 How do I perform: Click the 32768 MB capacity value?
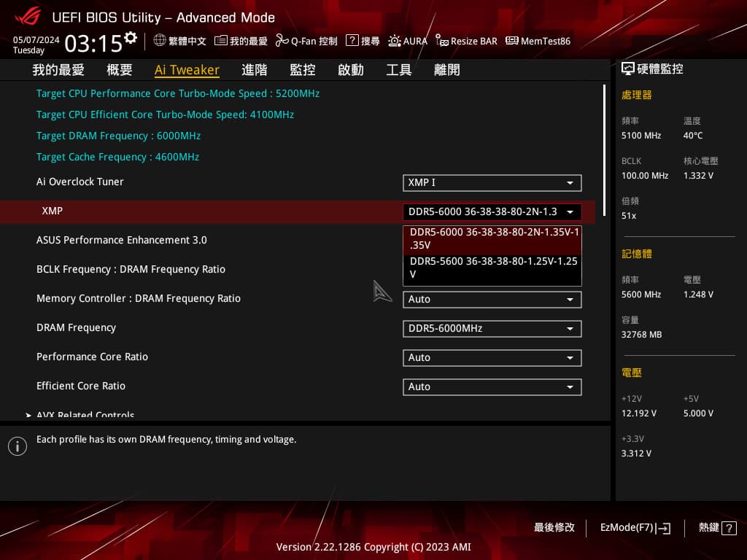(x=641, y=335)
